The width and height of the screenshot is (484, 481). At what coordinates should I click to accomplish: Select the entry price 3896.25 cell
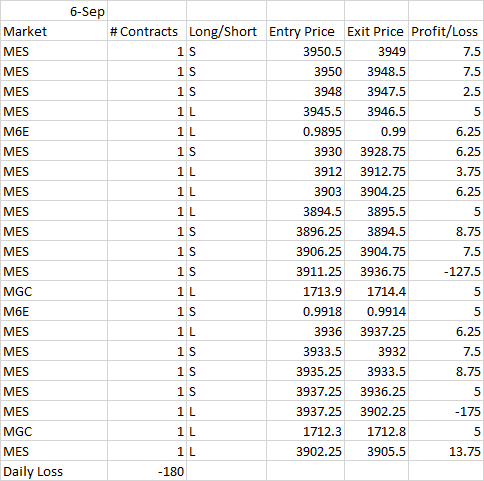coord(305,231)
